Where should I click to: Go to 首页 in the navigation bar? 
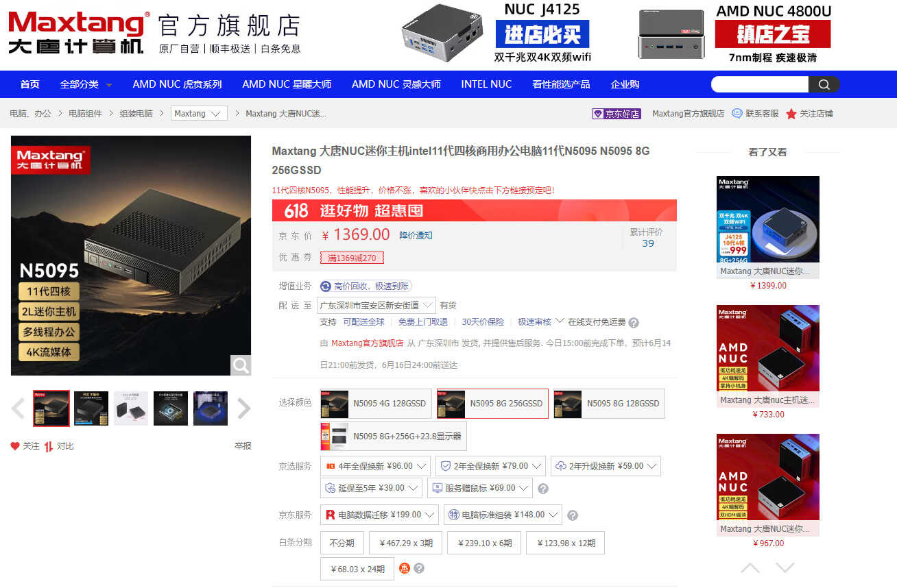[29, 84]
